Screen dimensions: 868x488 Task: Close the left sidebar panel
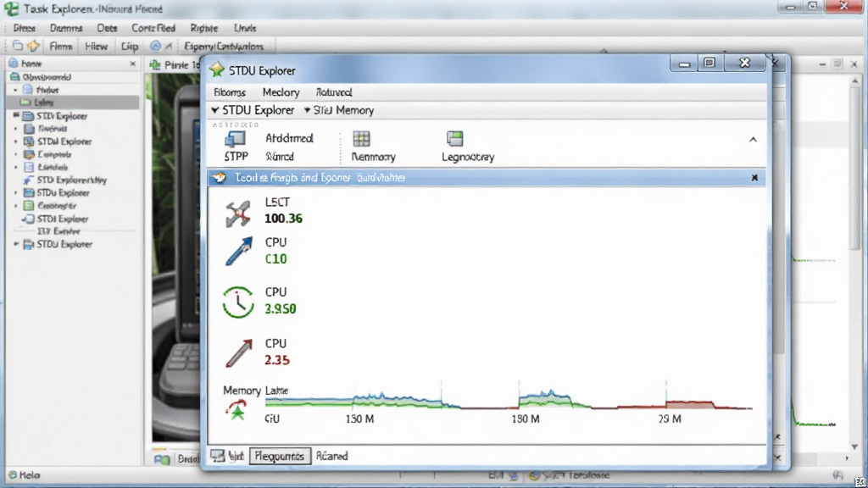132,64
